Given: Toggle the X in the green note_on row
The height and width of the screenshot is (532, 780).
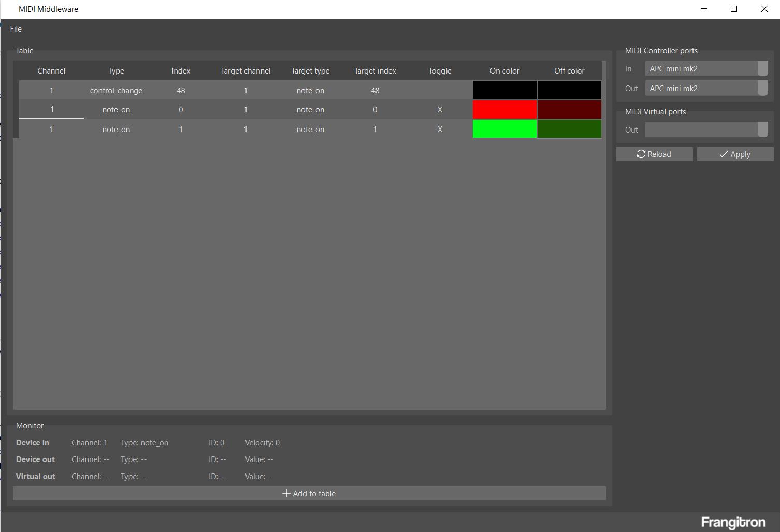Looking at the screenshot, I should (440, 130).
